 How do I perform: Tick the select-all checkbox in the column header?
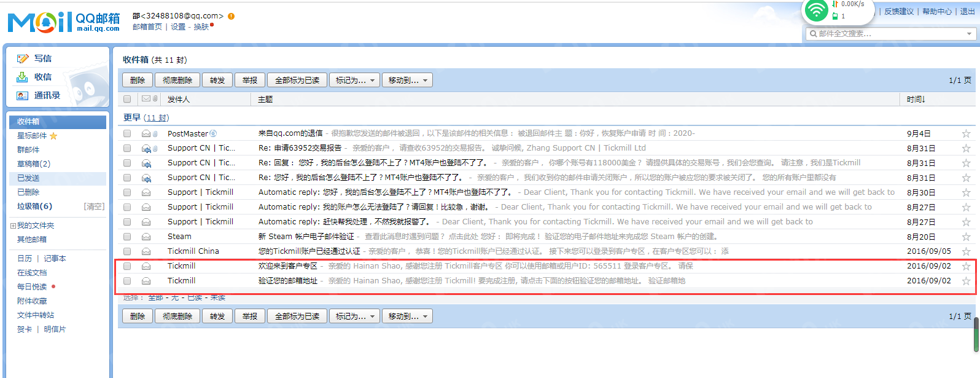click(127, 99)
